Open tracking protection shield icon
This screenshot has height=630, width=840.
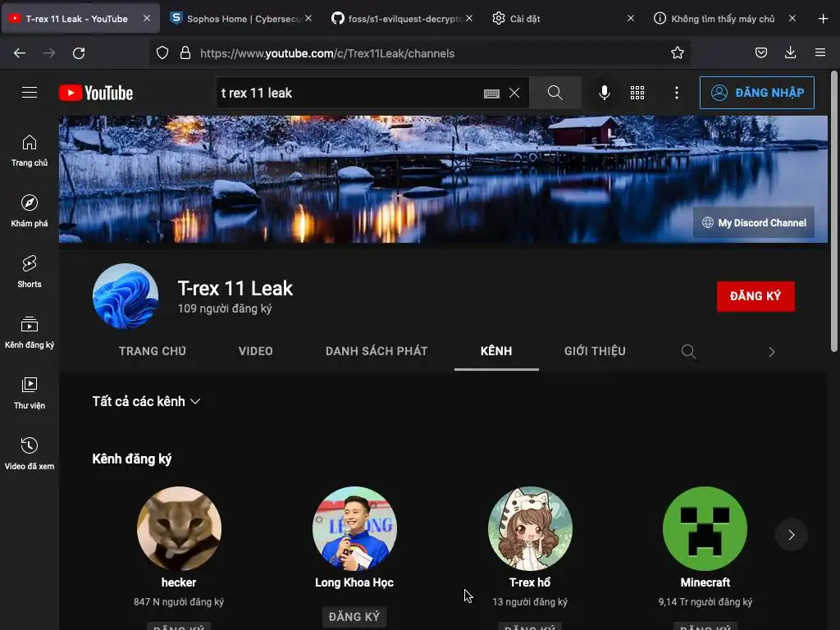click(162, 53)
